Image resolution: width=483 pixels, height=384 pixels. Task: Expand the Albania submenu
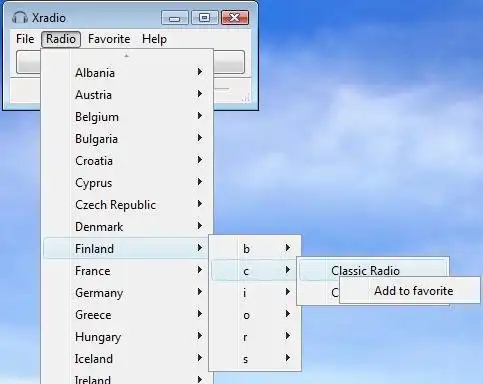[x=127, y=72]
